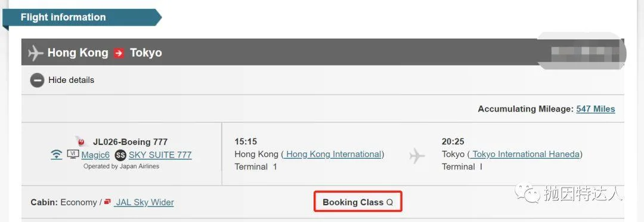Viewport: 644px width, 222px height.
Task: Click the red arrow between Hong Kong and Tokyo
Action: pyautogui.click(x=119, y=53)
